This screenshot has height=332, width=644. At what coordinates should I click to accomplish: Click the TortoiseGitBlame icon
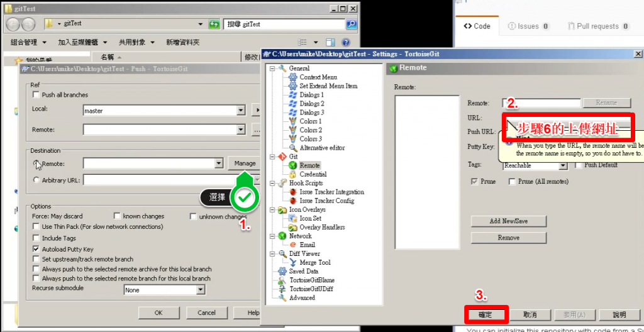[x=282, y=280]
